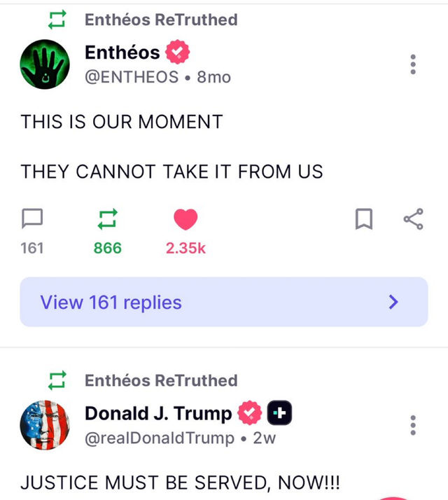Viewport: 448px width, 500px height.
Task: Open more options for Enthéos post
Action: [413, 64]
